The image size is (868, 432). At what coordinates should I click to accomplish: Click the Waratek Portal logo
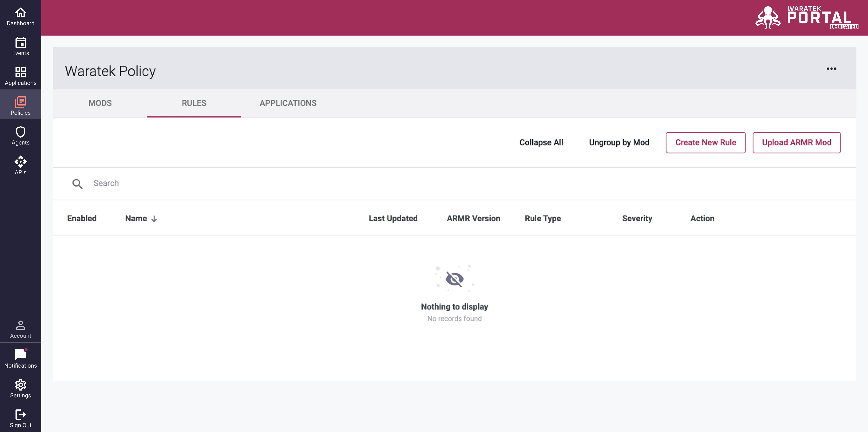pyautogui.click(x=807, y=18)
